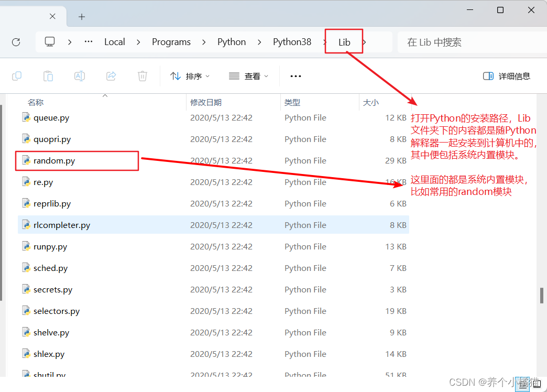Click the file name selectors.py

[57, 311]
